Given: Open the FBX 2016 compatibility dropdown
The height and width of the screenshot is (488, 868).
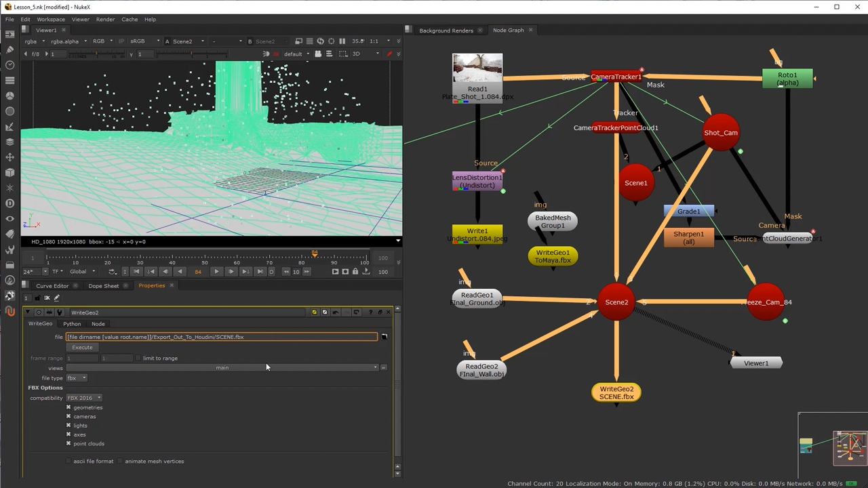Looking at the screenshot, I should coord(83,398).
